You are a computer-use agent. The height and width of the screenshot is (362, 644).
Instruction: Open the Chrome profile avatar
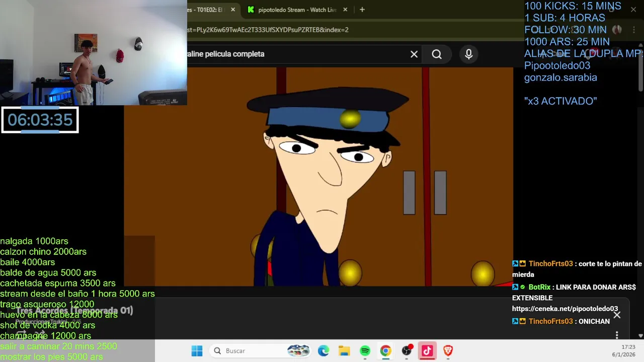pyautogui.click(x=617, y=30)
